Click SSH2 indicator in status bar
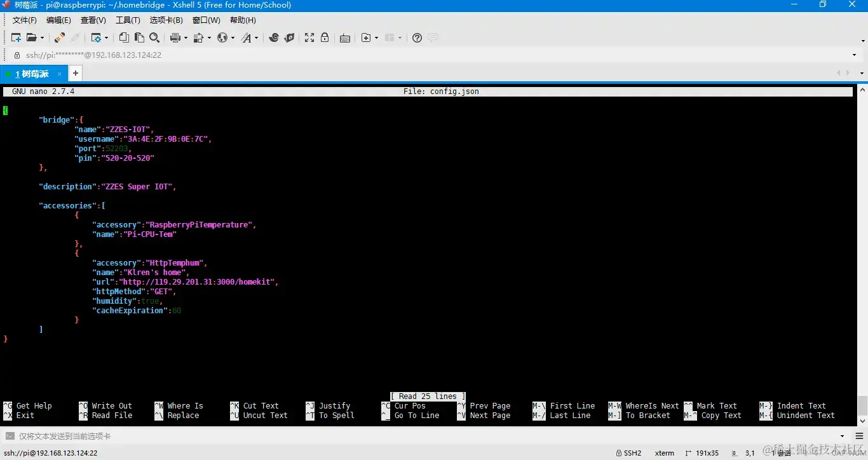Image resolution: width=868 pixels, height=460 pixels. click(628, 453)
